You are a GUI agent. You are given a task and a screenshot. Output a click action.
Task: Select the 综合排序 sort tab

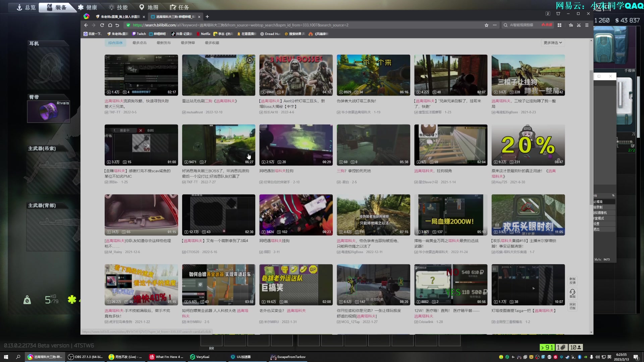coord(115,43)
